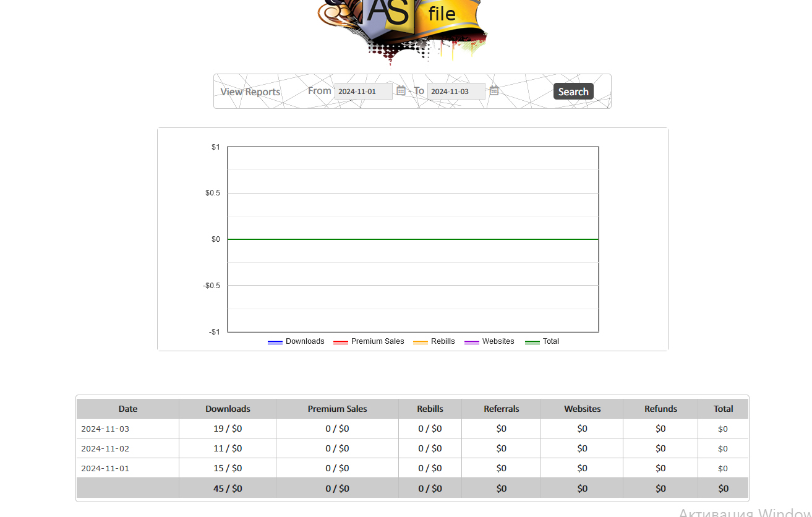Click the View Reports label
The height and width of the screenshot is (517, 812).
point(250,92)
